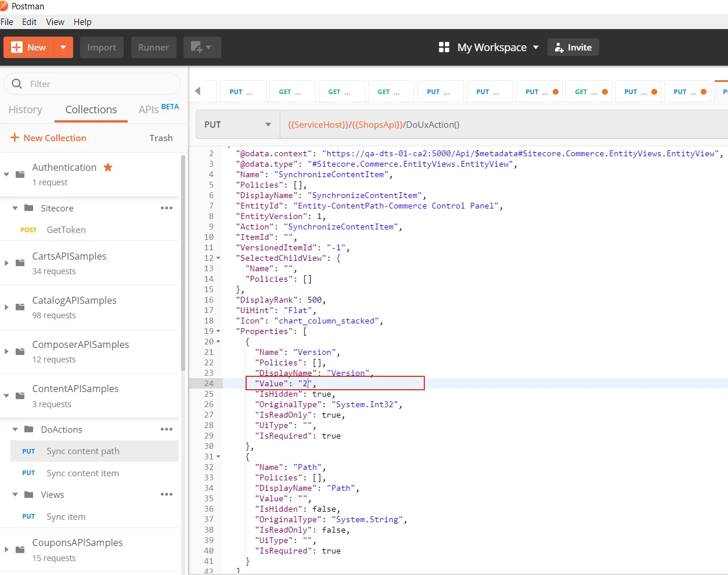Viewport: 728px width, 575px height.
Task: Click the ComposerAPISamples folder icon
Action: pos(20,351)
